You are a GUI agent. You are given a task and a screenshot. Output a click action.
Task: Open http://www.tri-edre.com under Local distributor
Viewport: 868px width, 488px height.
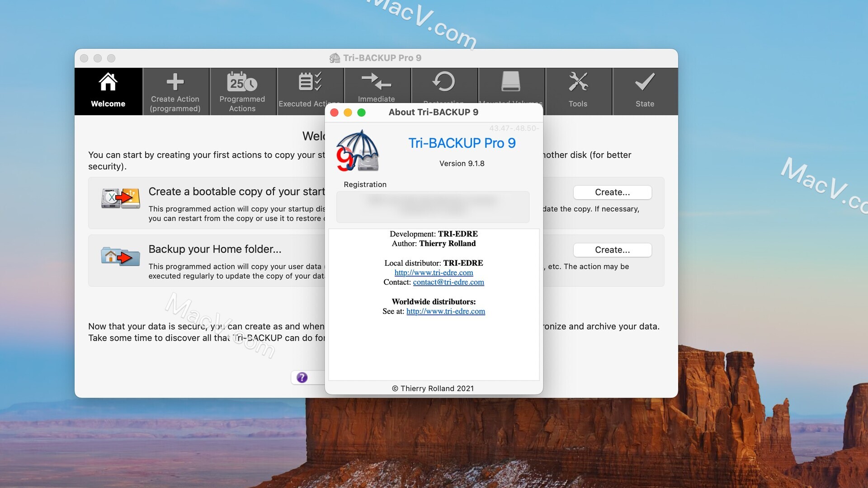(x=434, y=272)
